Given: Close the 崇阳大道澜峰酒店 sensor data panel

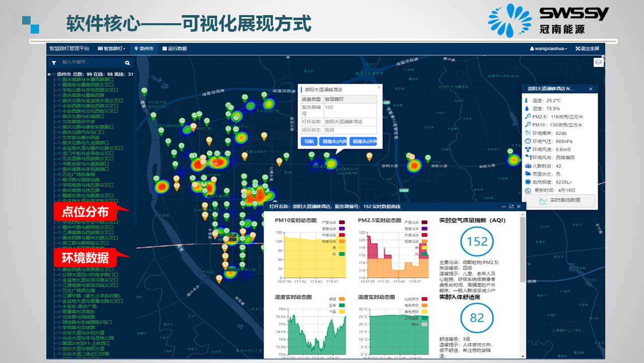Looking at the screenshot, I should click(591, 89).
